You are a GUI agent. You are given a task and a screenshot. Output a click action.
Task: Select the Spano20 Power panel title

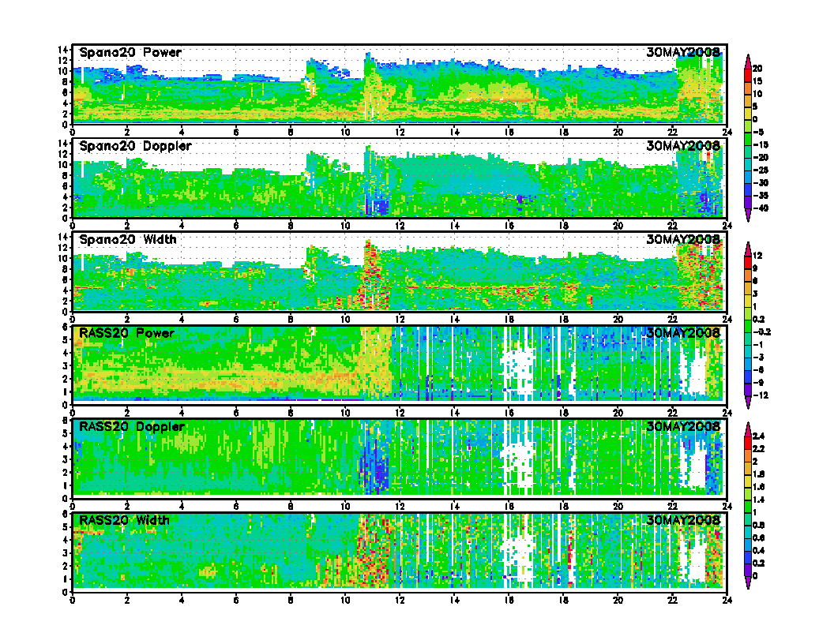(130, 53)
